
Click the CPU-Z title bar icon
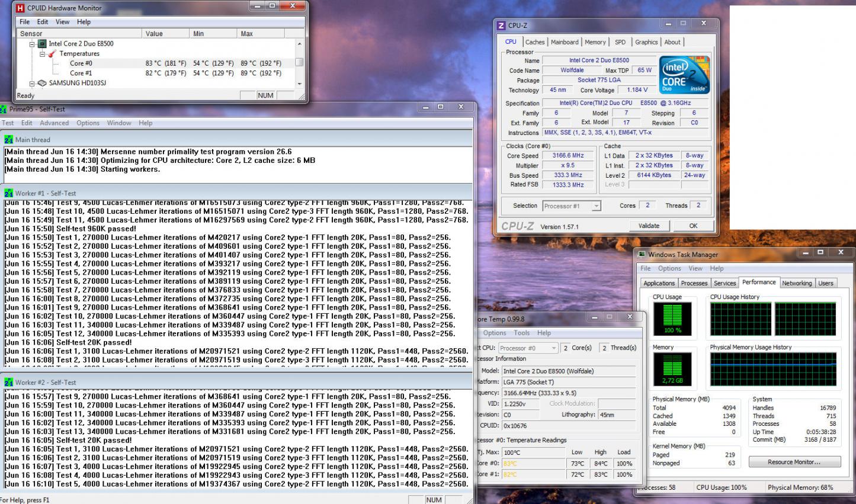click(501, 25)
